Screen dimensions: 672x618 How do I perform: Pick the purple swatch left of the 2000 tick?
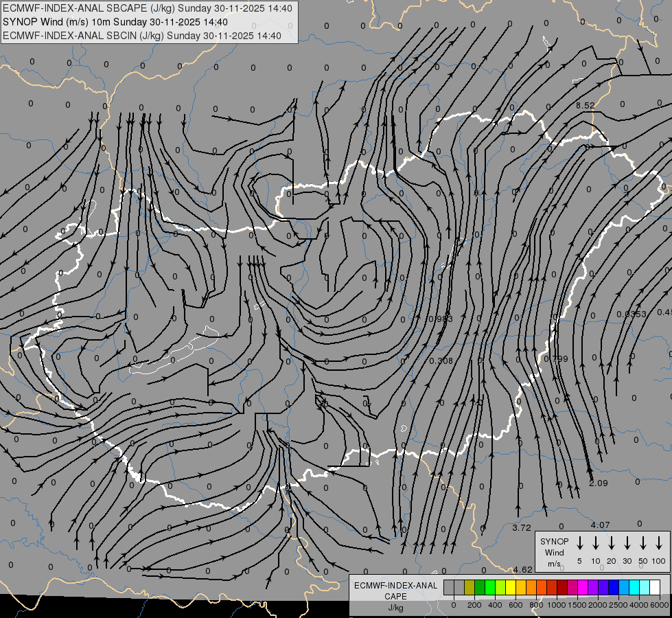tap(593, 587)
